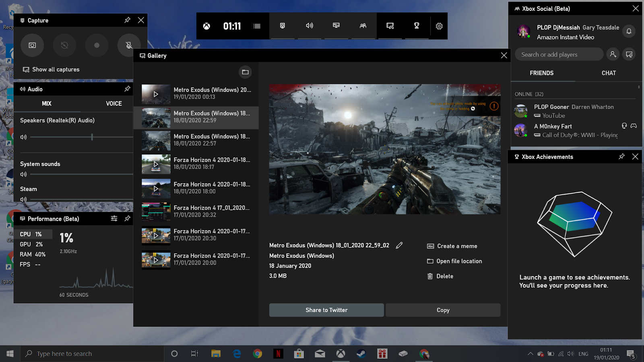644x362 pixels.
Task: Set the System sounds volume slider
Action: point(82,174)
